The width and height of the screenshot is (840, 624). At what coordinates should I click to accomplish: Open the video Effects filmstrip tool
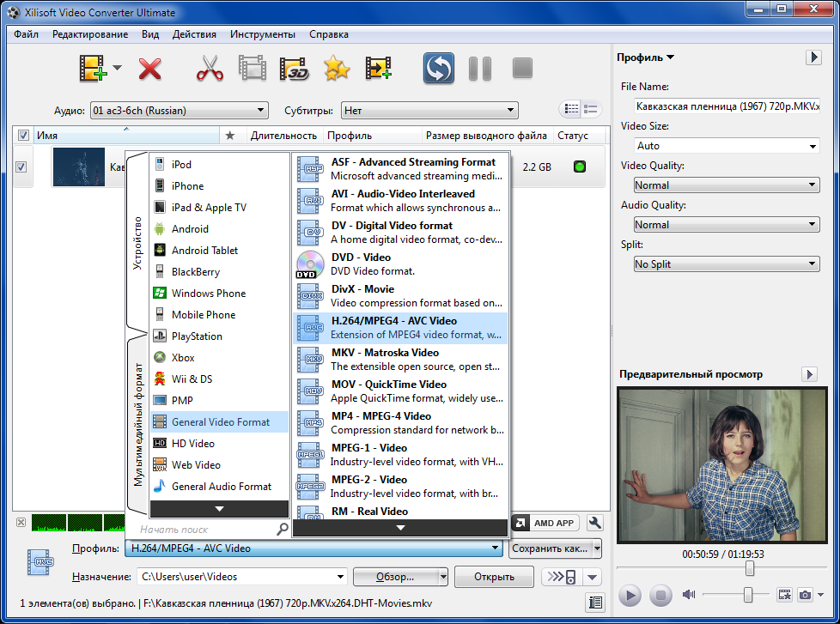click(253, 69)
